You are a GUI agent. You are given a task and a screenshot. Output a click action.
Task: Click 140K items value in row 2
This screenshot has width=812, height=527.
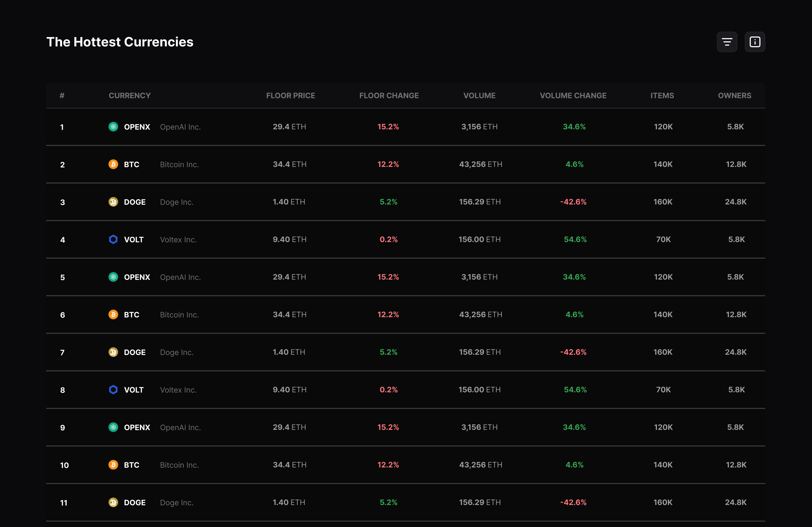(663, 164)
